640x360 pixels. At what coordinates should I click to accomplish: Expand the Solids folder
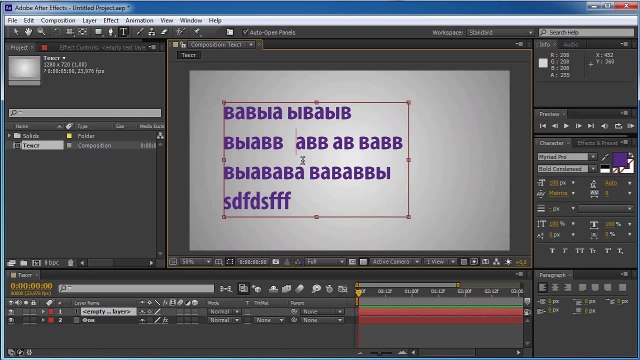point(9,136)
